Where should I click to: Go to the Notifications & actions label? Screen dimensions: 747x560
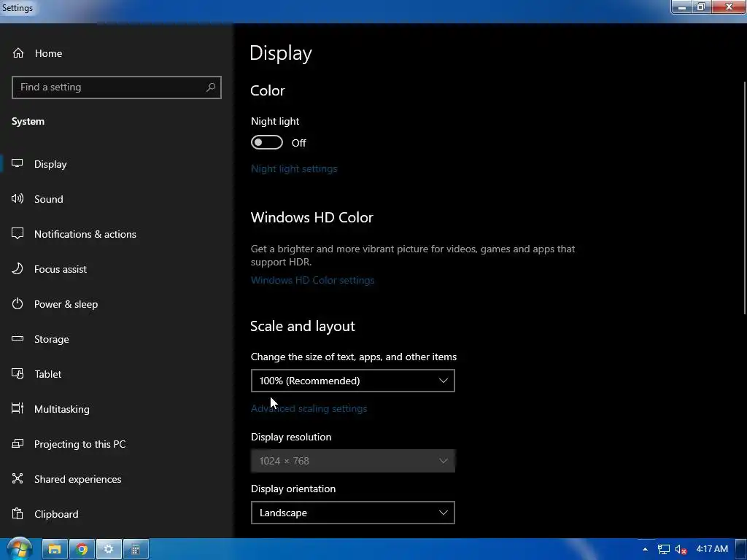pos(85,234)
